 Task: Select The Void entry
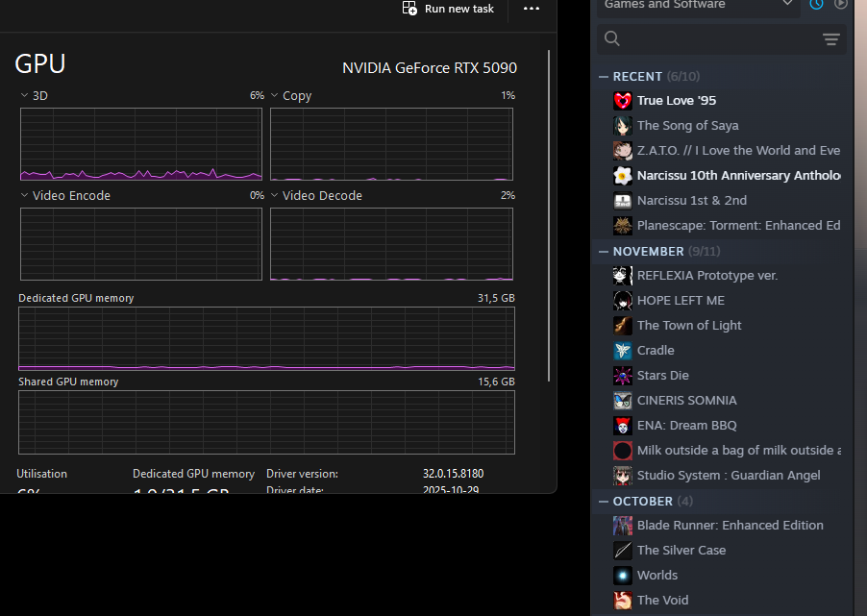click(x=662, y=600)
